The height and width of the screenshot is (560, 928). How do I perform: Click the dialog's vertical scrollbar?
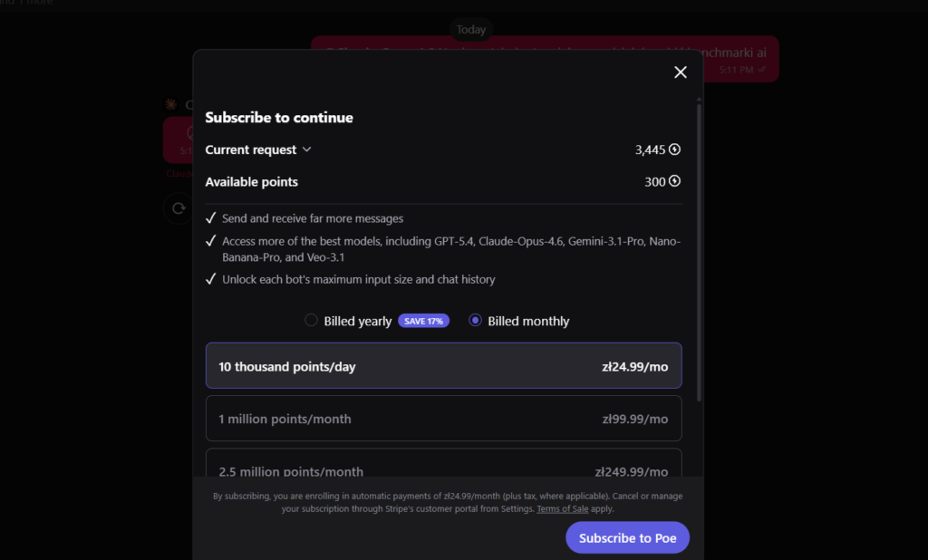pyautogui.click(x=699, y=254)
